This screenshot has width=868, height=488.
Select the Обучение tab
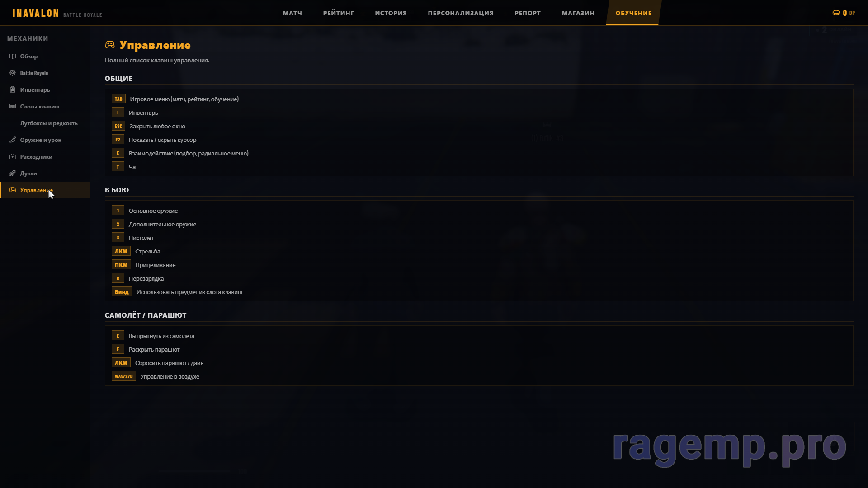pos(633,13)
